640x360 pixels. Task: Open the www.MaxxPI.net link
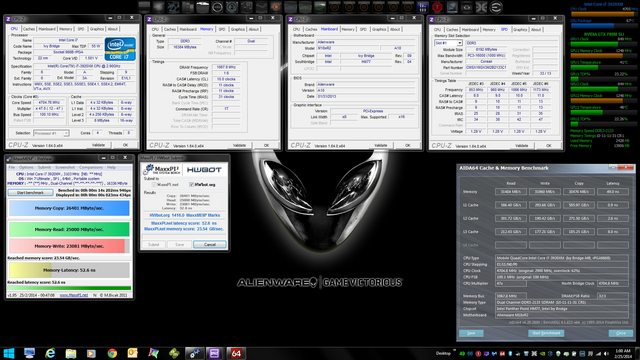pyautogui.click(x=74, y=295)
